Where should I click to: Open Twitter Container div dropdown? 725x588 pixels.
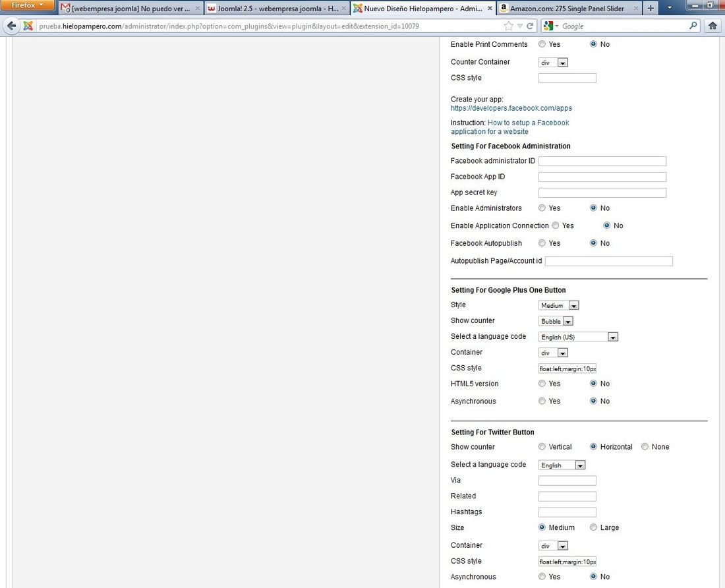[x=553, y=546]
